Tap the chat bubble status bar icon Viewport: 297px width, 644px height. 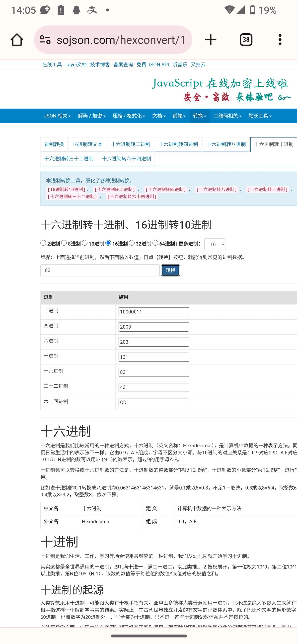pyautogui.click(x=45, y=10)
